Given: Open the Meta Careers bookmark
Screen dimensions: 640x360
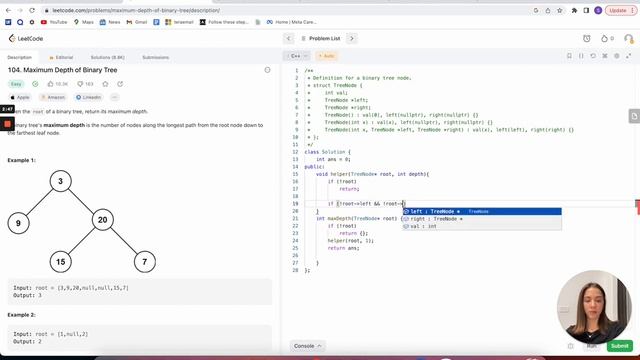Looking at the screenshot, I should pyautogui.click(x=291, y=22).
